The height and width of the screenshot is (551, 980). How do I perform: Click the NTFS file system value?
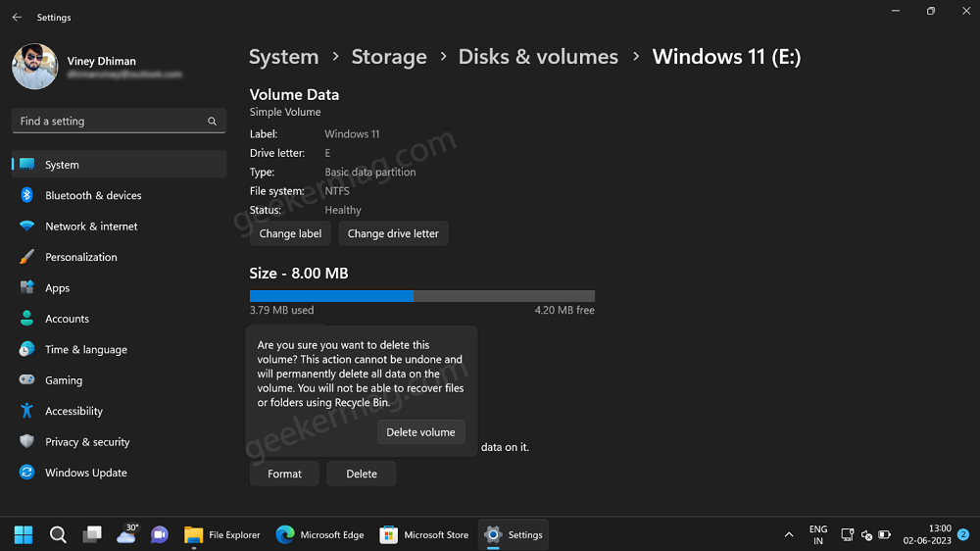pyautogui.click(x=337, y=191)
